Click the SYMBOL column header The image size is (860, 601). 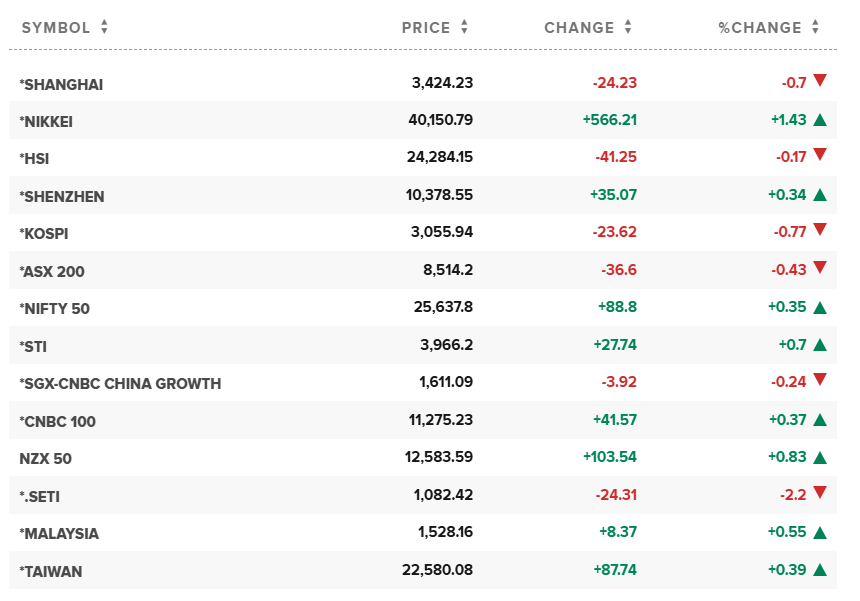(x=56, y=28)
